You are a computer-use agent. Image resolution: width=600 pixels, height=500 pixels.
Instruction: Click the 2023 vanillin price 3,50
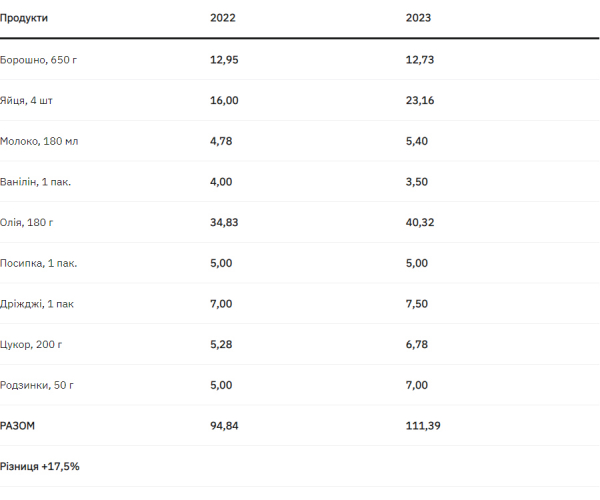coord(418,182)
